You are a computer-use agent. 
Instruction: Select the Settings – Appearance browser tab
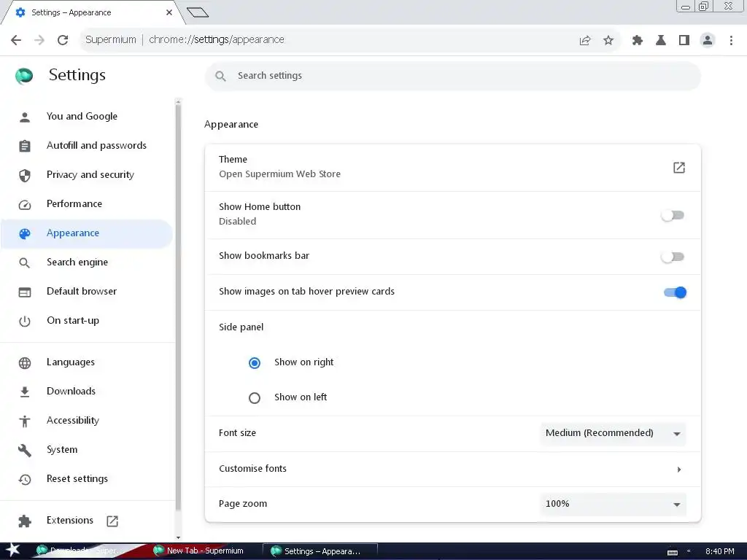tap(93, 12)
